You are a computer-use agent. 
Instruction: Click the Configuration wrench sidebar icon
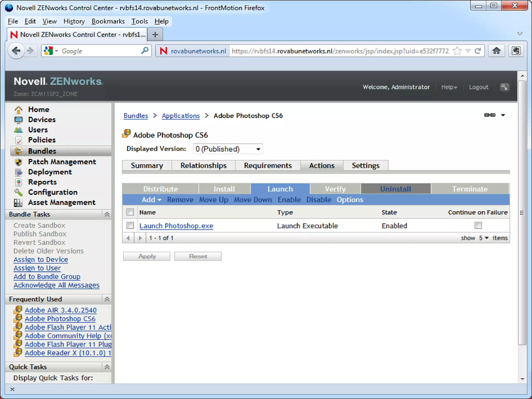point(18,192)
